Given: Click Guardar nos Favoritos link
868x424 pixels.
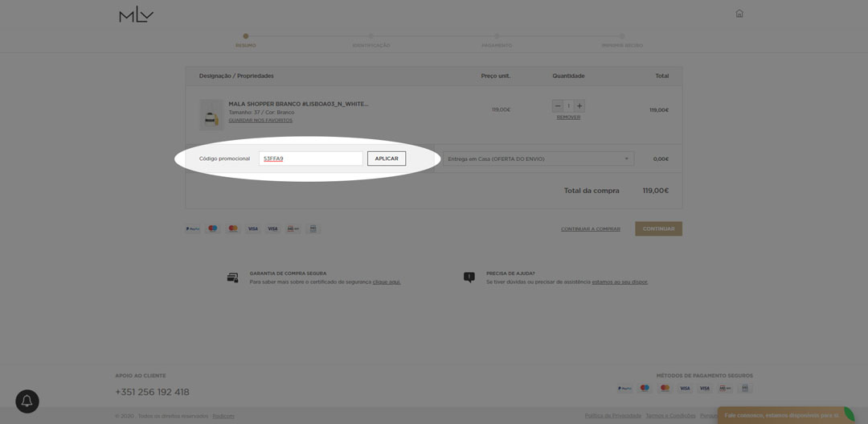Looking at the screenshot, I should pos(260,121).
